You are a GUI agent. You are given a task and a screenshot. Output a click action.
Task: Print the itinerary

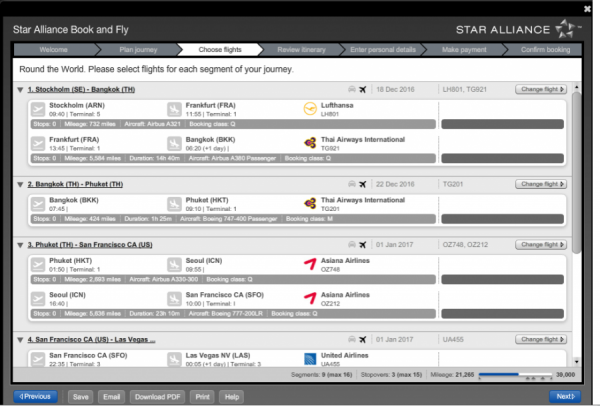click(x=202, y=397)
